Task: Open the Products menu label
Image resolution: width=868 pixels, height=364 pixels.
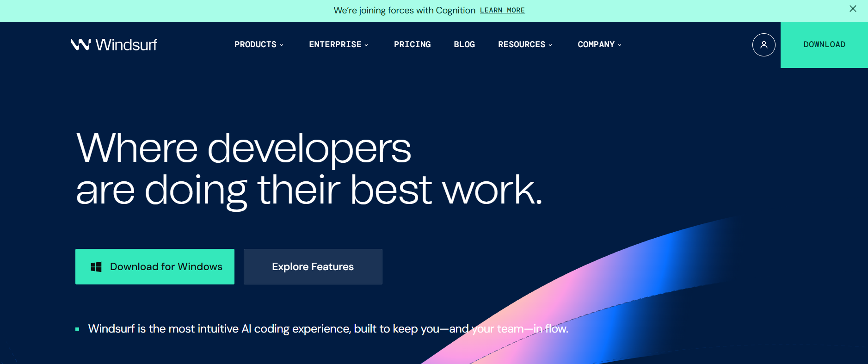Action: pyautogui.click(x=255, y=44)
